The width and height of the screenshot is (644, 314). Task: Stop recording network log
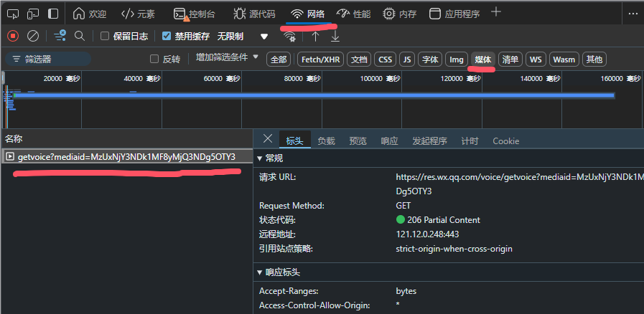[13, 36]
